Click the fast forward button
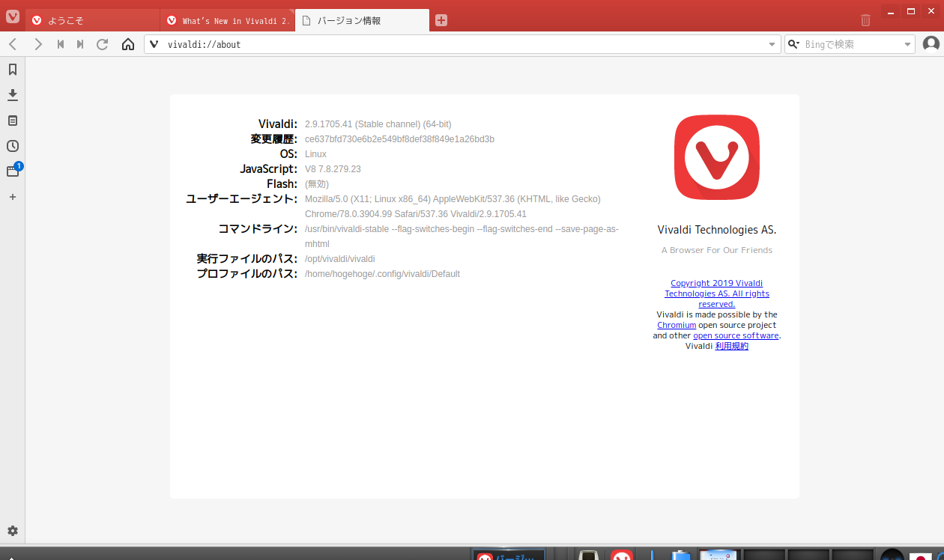944x560 pixels. (x=80, y=44)
